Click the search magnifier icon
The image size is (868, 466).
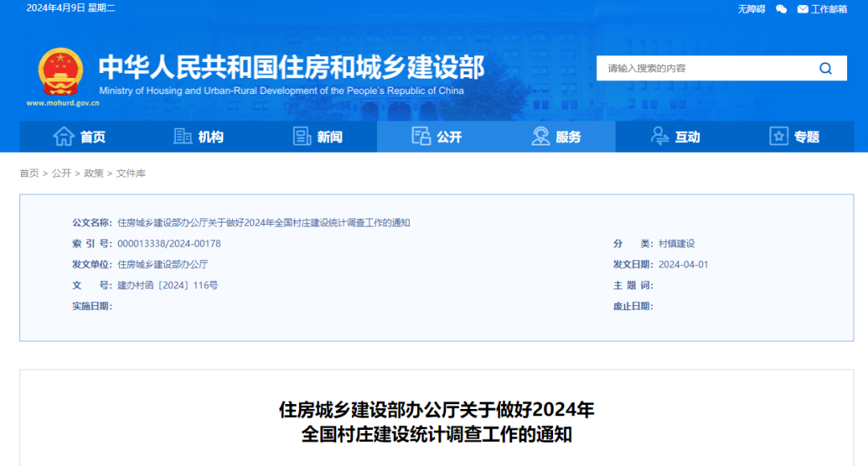[x=825, y=68]
